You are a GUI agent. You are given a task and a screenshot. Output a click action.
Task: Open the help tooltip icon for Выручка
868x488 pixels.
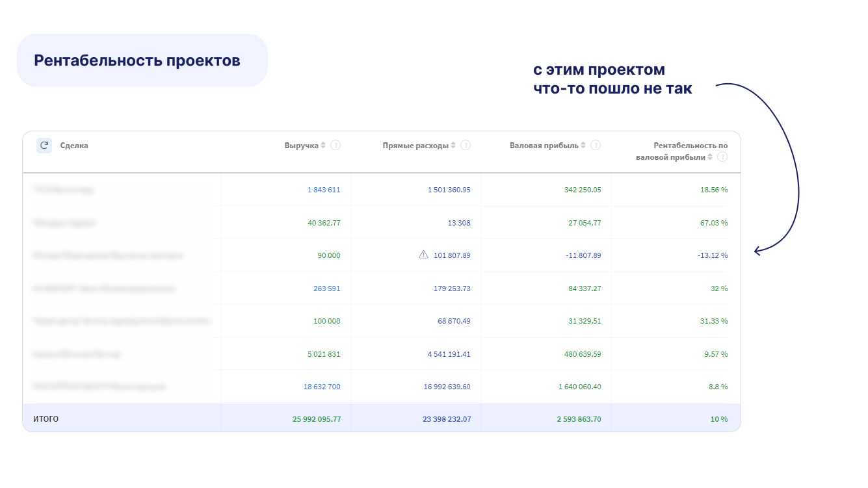[x=335, y=146]
